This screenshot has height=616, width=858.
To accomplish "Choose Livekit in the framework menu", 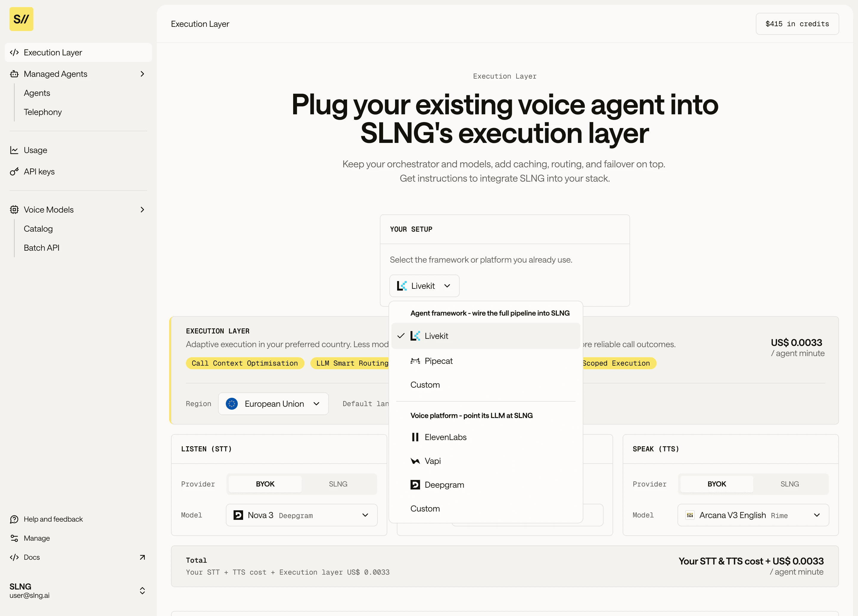I will tap(486, 336).
